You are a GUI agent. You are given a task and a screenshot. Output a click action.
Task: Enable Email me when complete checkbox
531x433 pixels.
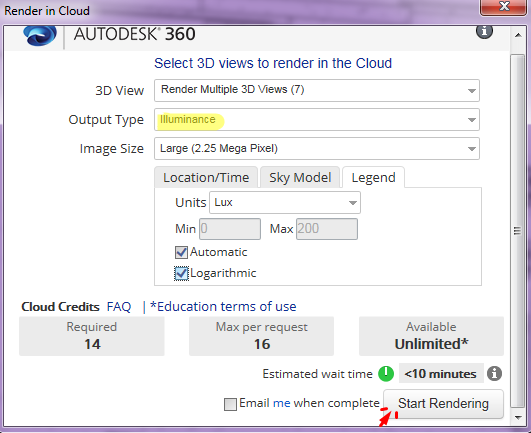coord(230,404)
